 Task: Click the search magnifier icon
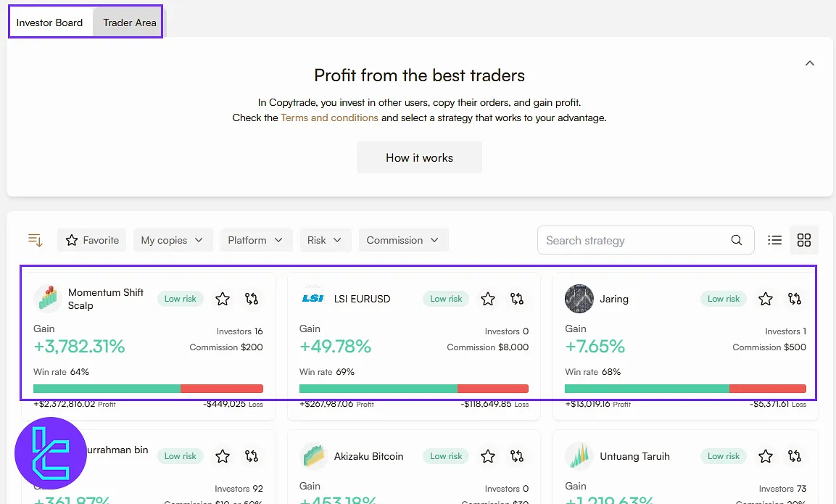point(737,240)
